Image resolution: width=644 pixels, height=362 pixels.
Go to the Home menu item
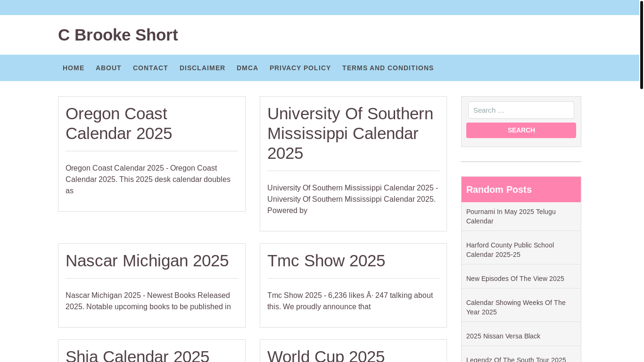point(74,68)
